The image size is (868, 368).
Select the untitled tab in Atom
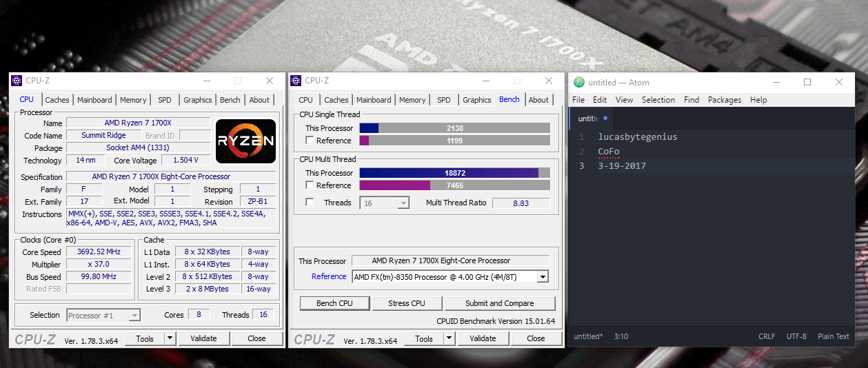pyautogui.click(x=592, y=118)
